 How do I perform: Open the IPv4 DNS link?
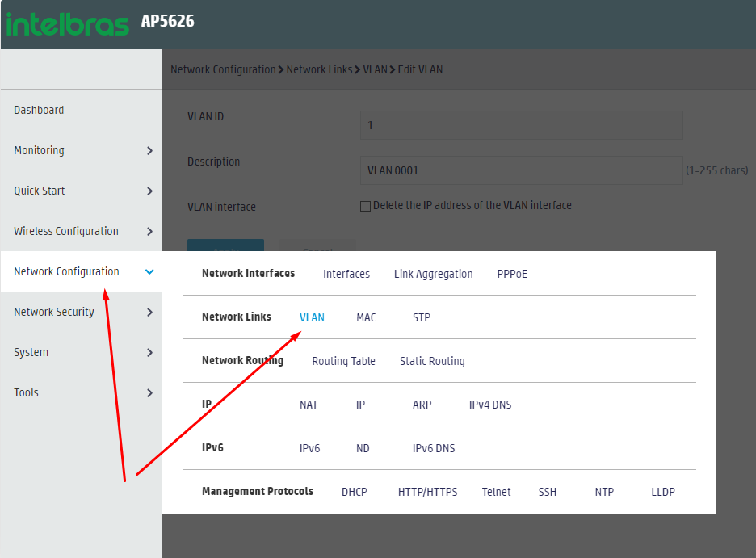489,405
